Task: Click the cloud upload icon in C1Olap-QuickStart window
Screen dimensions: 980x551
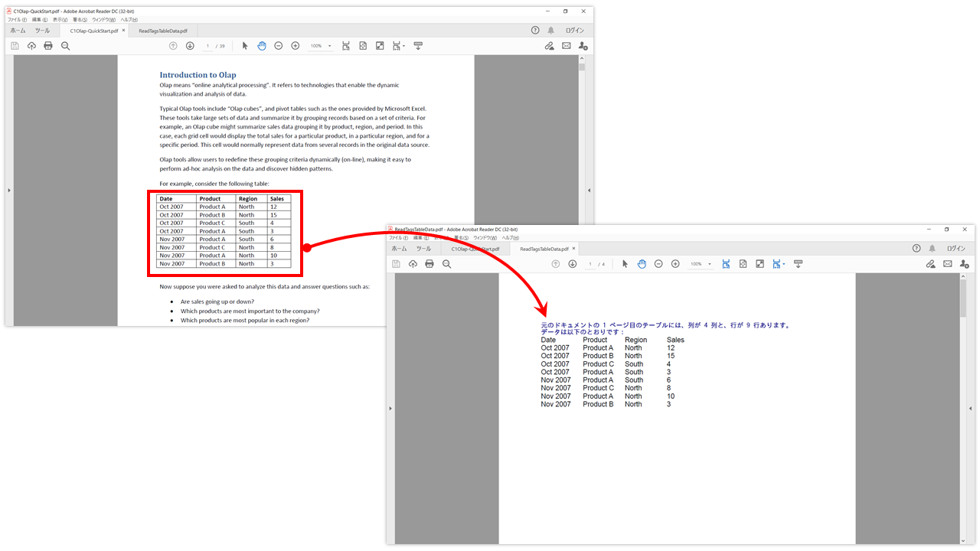Action: (31, 46)
